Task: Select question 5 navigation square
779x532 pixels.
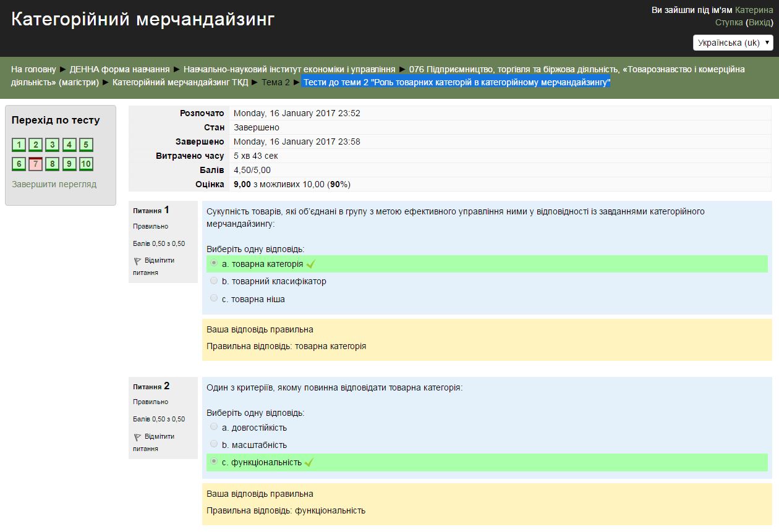Action: click(86, 145)
